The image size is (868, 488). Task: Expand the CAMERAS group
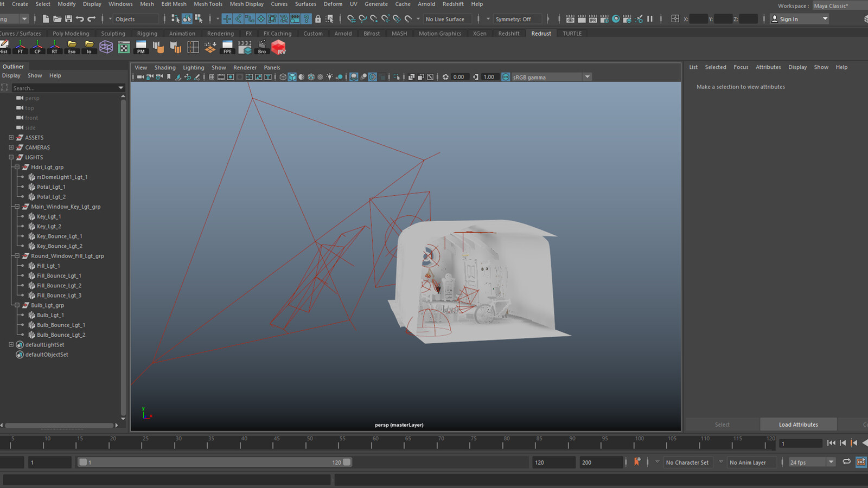11,147
